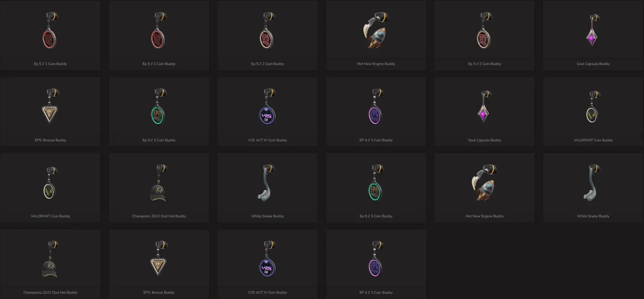Viewport: 644px width, 299px height.
Task: Click the purple EP4 coin icon in second row
Action: point(376,107)
